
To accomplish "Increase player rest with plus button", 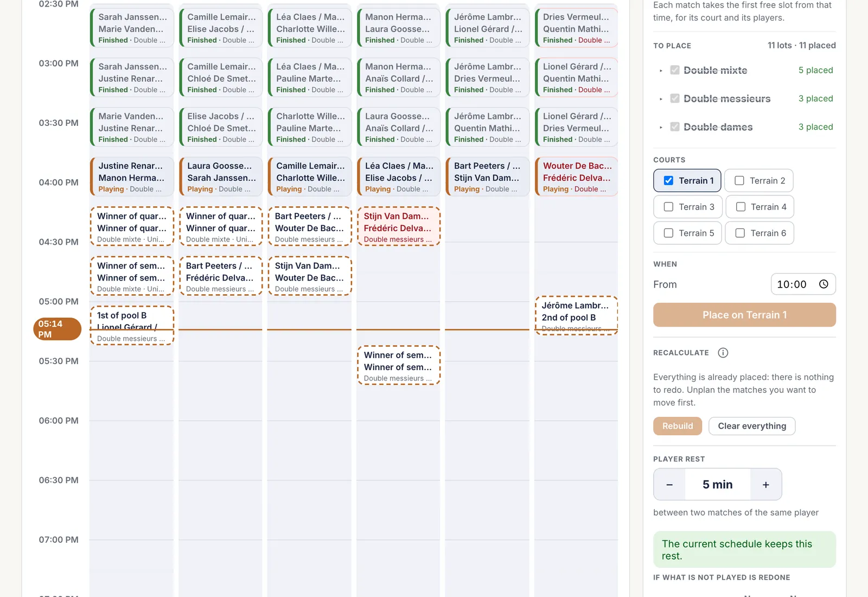I will (765, 484).
